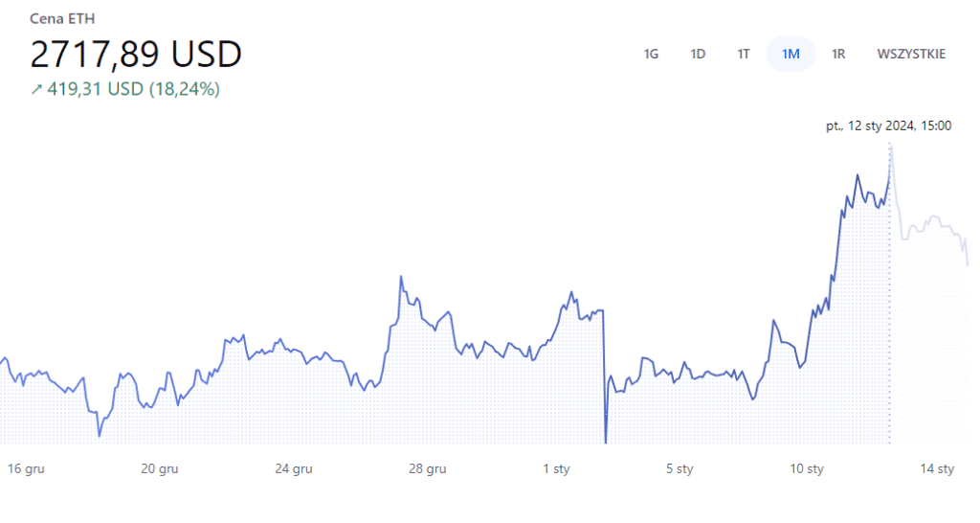
Task: Click the 14 sty axis label
Action: coord(937,468)
